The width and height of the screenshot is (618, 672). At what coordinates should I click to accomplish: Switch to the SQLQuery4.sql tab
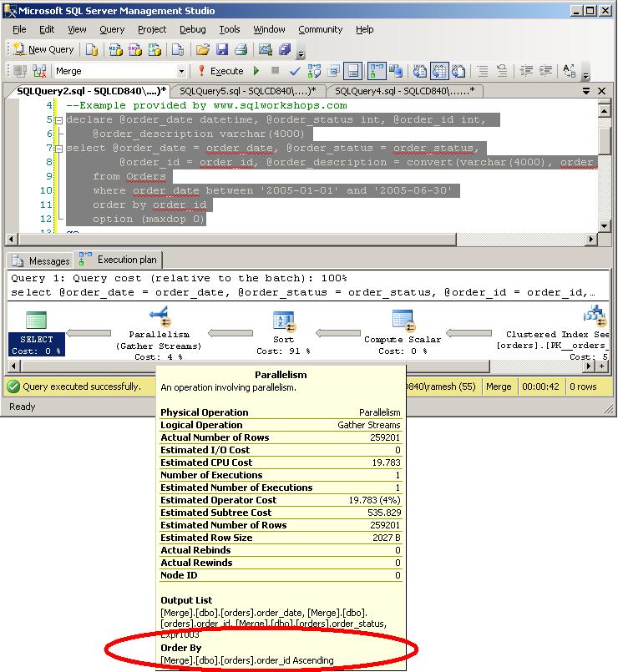coord(404,91)
